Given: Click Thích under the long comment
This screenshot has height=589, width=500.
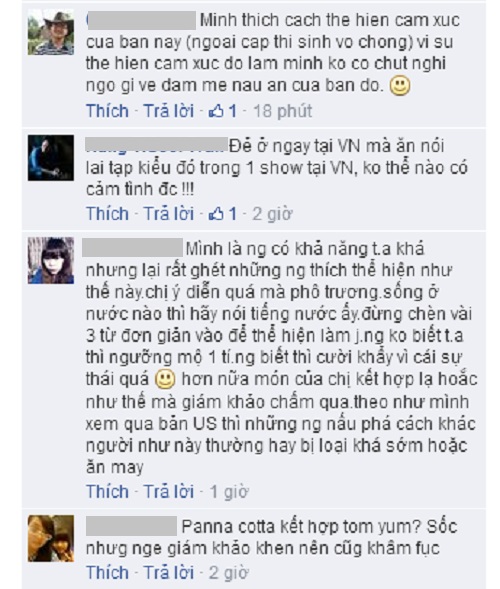Looking at the screenshot, I should (107, 491).
